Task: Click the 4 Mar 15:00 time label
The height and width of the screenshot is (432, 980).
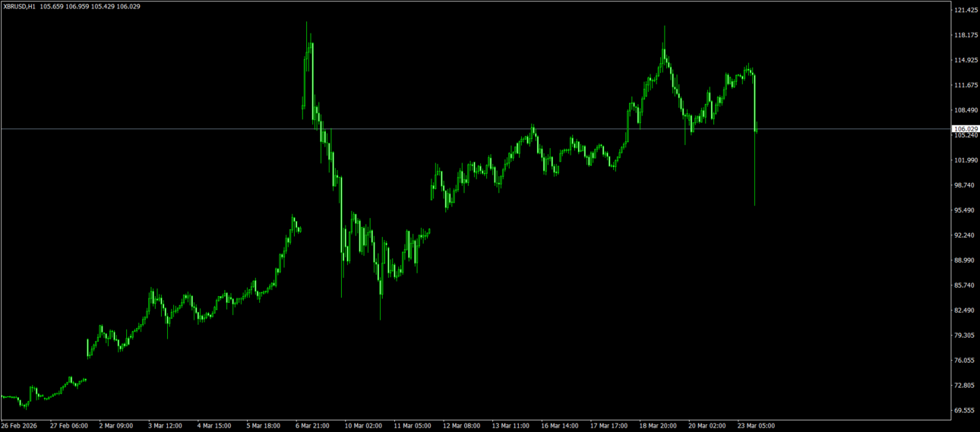Action: 214,426
